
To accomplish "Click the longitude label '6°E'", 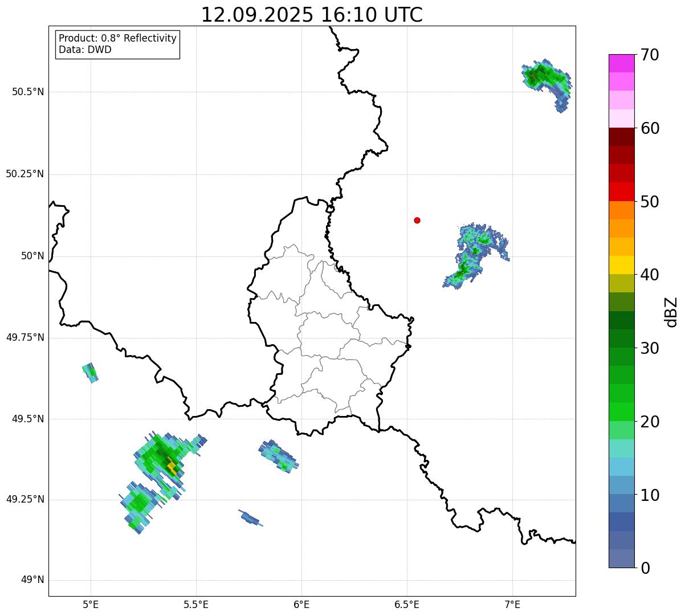I will pos(301,604).
